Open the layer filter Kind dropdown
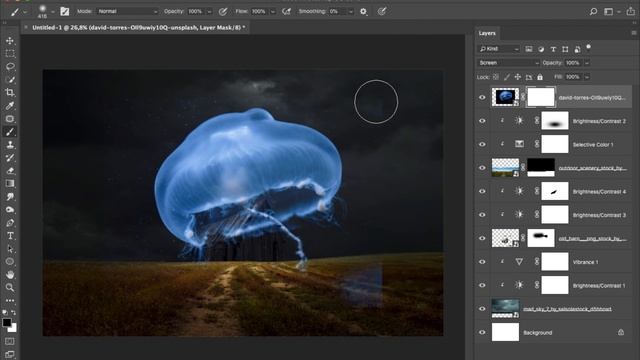Viewport: 640px width, 360px height. click(x=499, y=49)
